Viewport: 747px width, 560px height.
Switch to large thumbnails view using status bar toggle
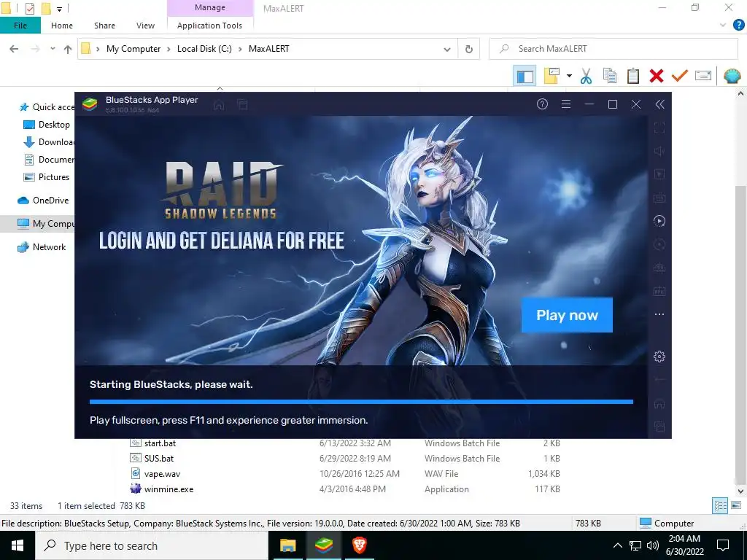pyautogui.click(x=736, y=505)
